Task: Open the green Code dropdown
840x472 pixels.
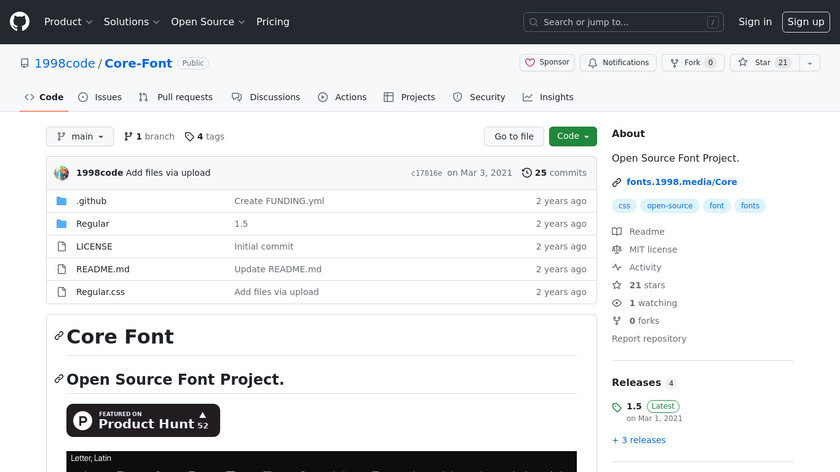Action: [572, 137]
